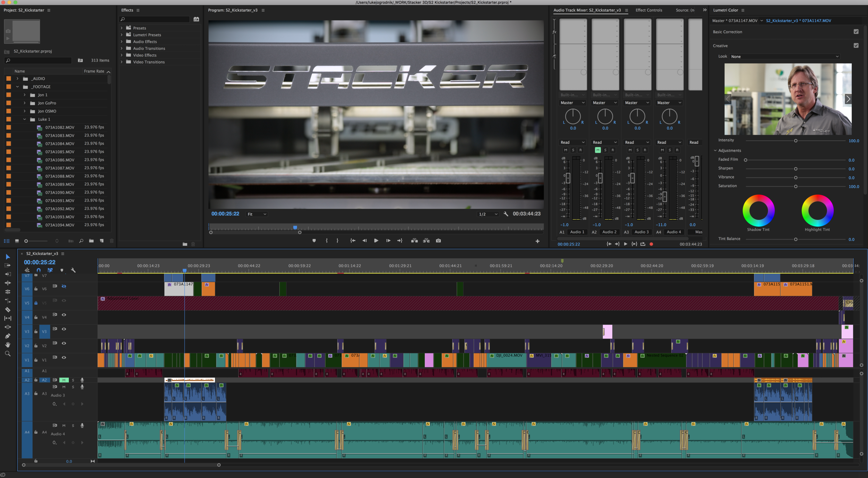
Task: Expand the Jon GoPro bin
Action: point(24,103)
